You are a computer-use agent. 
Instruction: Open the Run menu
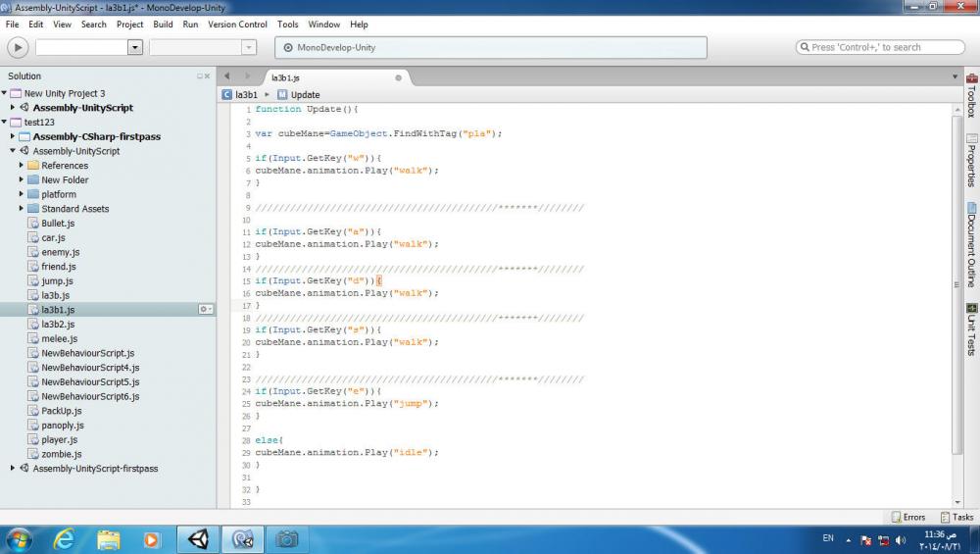pos(190,25)
